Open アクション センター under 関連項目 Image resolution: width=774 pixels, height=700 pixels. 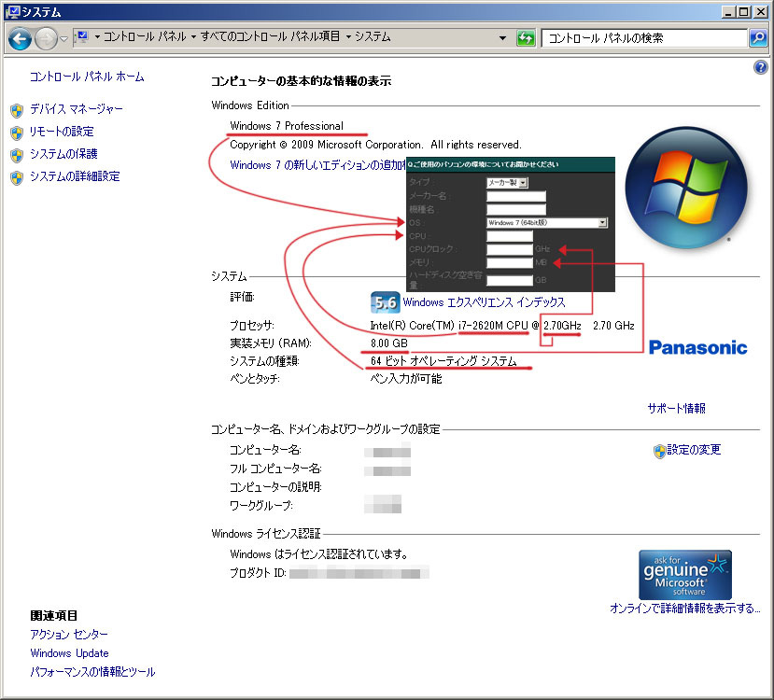pos(69,634)
